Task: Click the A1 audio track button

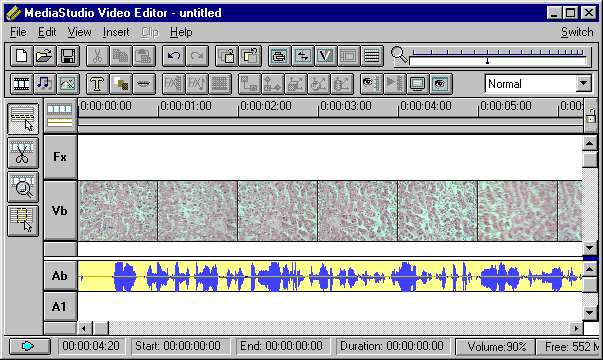Action: coord(60,307)
